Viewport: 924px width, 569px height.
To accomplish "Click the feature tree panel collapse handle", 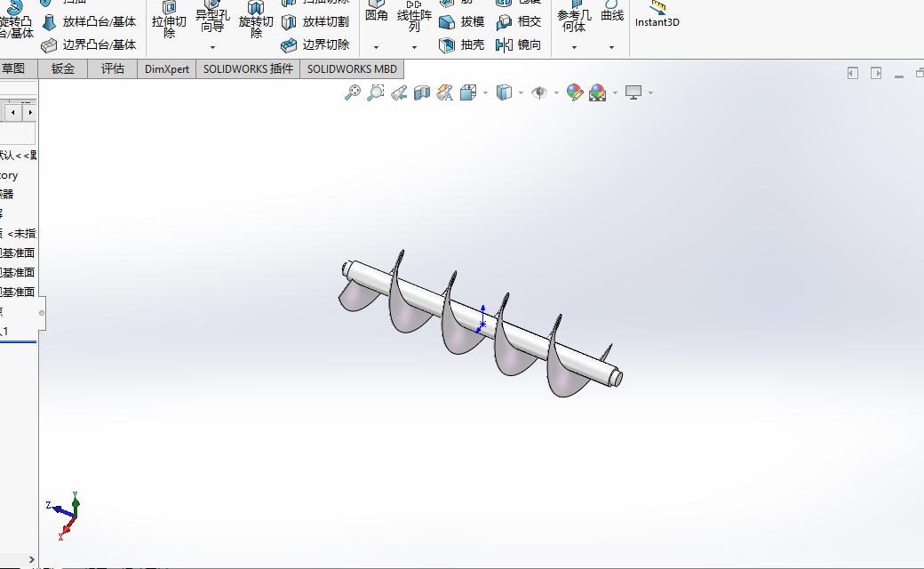I will pyautogui.click(x=42, y=313).
